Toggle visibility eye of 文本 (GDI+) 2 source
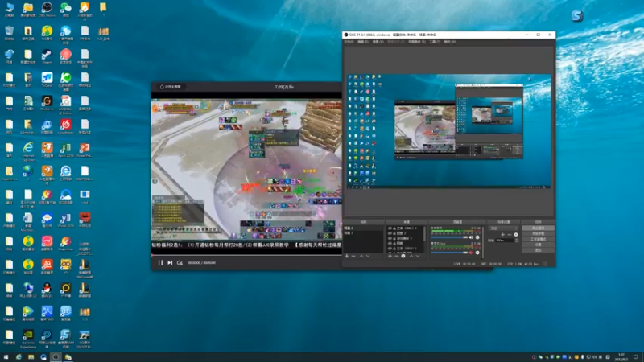644x362 pixels. point(390,249)
